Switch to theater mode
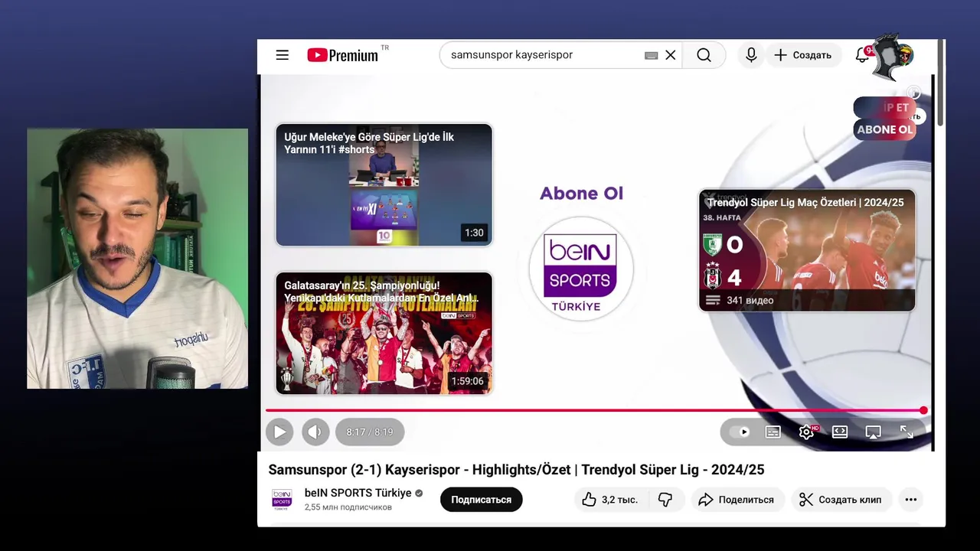Screen dimensions: 980x551 tap(840, 432)
